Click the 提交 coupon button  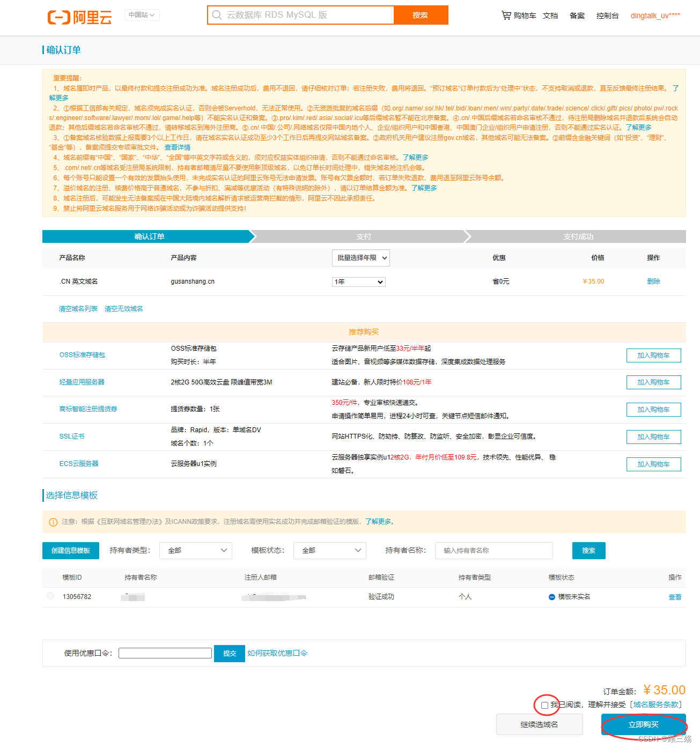coord(230,654)
